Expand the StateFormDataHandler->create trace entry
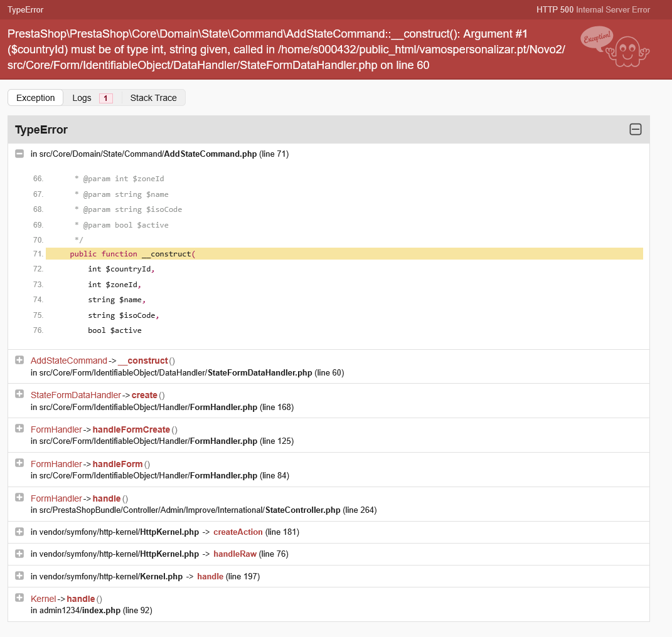Image resolution: width=672 pixels, height=637 pixels. coord(19,394)
